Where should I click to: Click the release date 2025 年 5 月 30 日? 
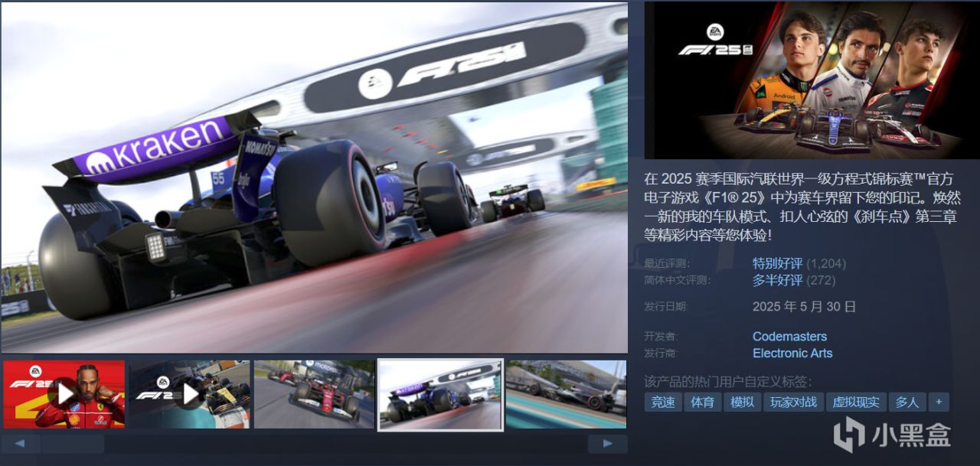pyautogui.click(x=804, y=307)
